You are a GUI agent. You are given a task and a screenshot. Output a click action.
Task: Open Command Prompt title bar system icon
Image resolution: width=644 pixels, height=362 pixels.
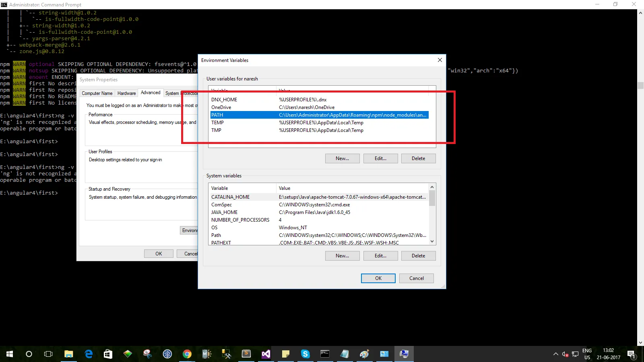pyautogui.click(x=4, y=4)
